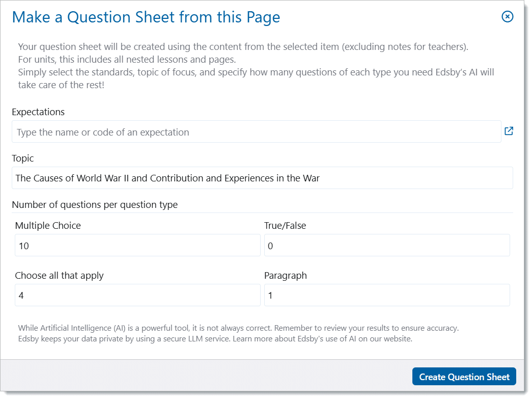Click the Choose all that apply label
Screen dimensions: 532x399
pyautogui.click(x=59, y=276)
